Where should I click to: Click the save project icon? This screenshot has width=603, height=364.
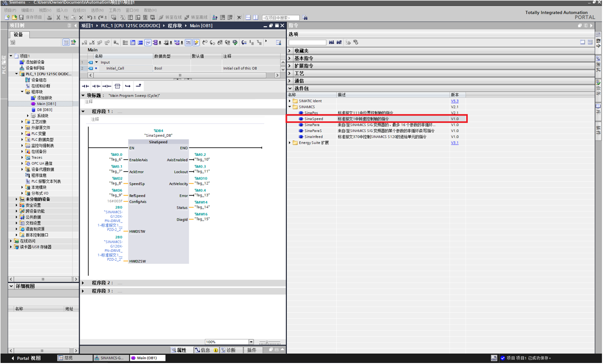21,17
